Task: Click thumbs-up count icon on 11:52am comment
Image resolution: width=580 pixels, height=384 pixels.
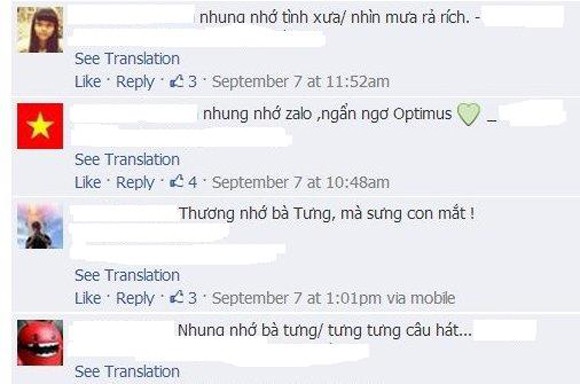Action: (x=177, y=81)
